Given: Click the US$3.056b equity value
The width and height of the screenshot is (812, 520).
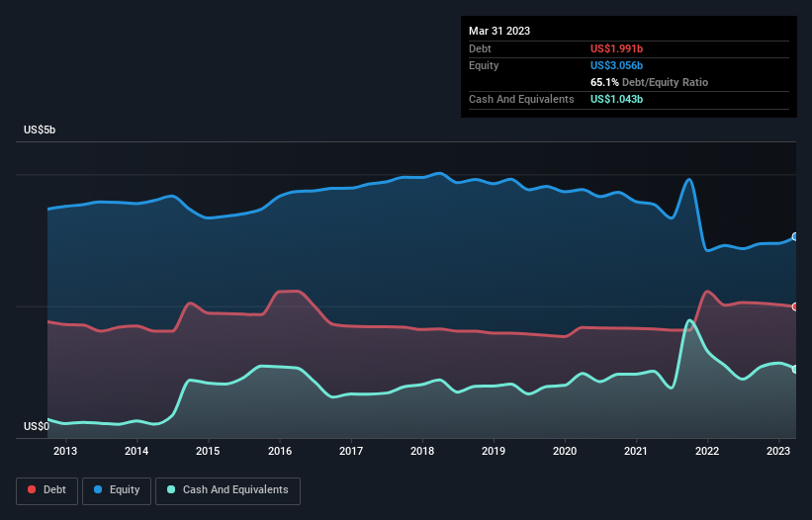Looking at the screenshot, I should click(x=616, y=65).
